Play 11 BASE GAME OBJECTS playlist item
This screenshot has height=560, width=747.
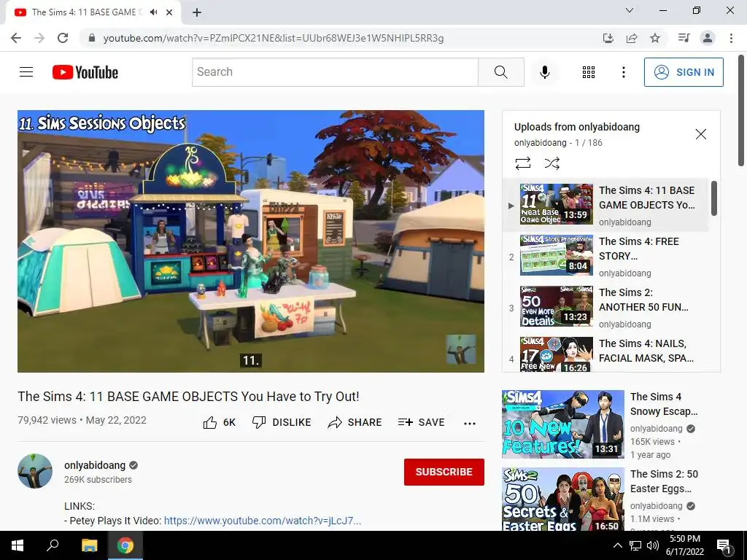[605, 205]
